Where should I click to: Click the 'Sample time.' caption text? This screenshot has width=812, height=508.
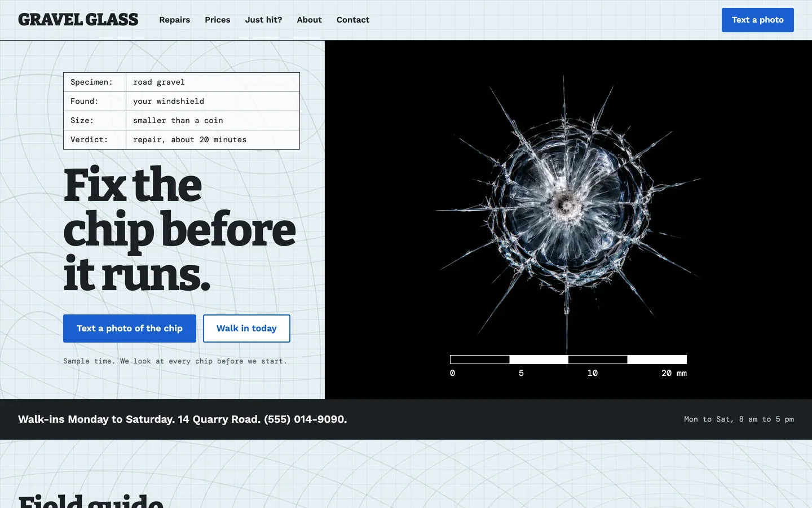click(175, 361)
